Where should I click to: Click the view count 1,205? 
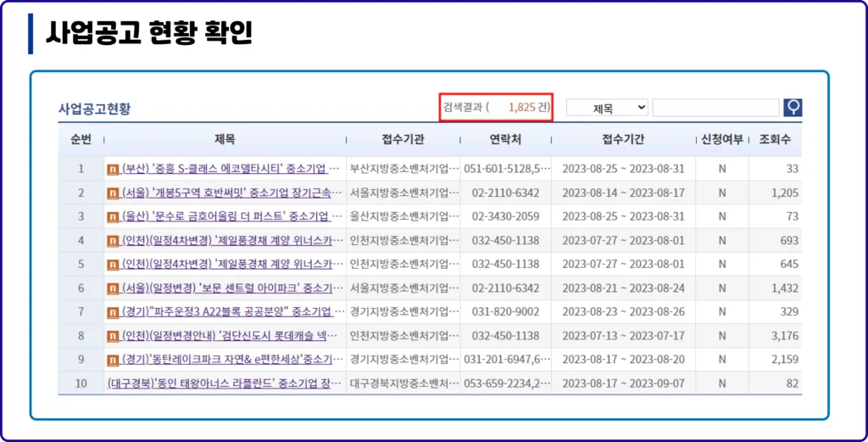click(785, 193)
